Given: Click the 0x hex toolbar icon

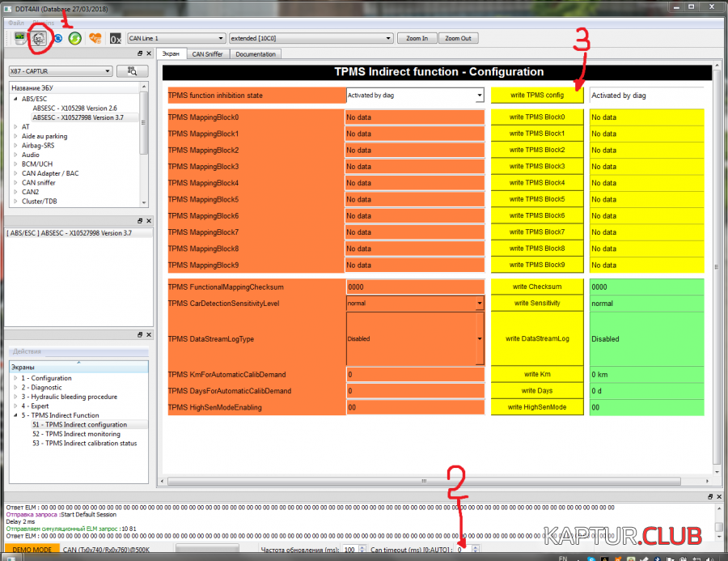Looking at the screenshot, I should tap(116, 38).
